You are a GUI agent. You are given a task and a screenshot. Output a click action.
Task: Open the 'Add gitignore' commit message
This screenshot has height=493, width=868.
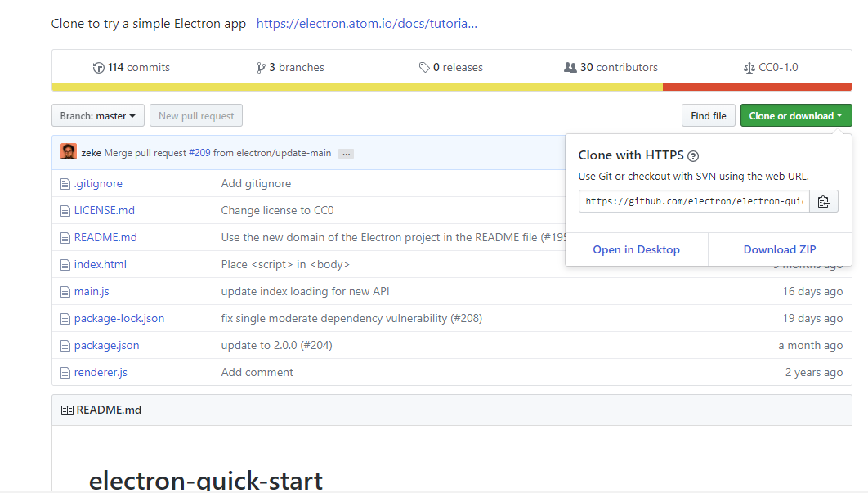256,184
